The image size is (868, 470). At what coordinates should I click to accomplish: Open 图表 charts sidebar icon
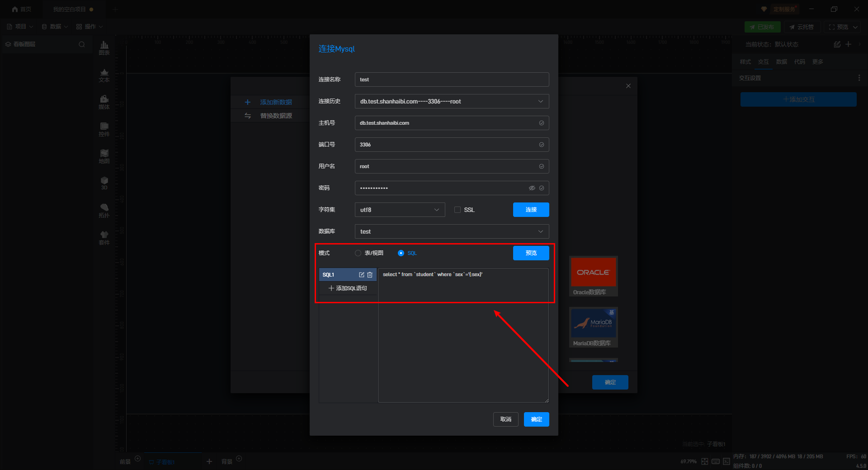(104, 47)
